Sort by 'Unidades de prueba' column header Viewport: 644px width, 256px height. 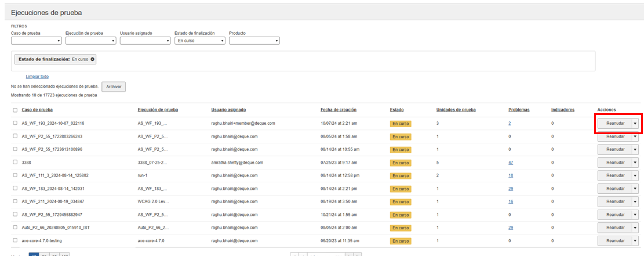pyautogui.click(x=456, y=110)
